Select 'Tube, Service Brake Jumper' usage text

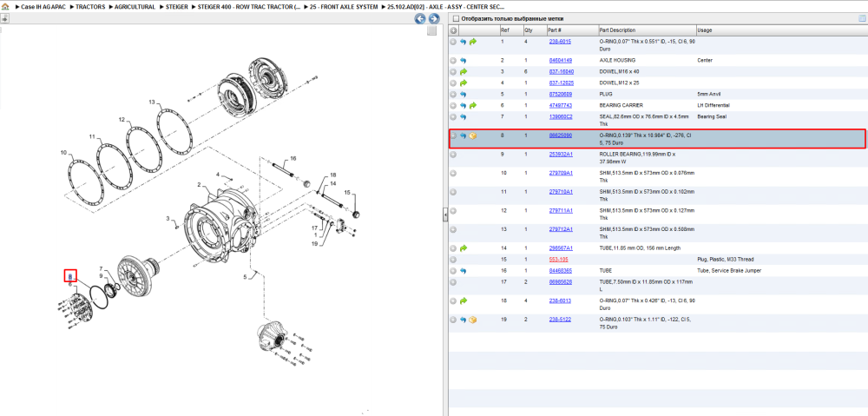(730, 271)
